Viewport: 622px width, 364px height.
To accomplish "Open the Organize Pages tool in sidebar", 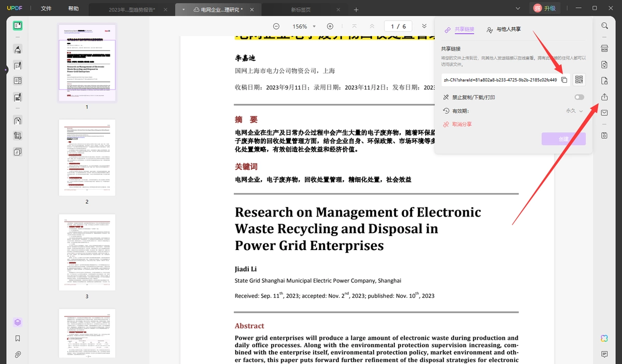I will pyautogui.click(x=18, y=121).
